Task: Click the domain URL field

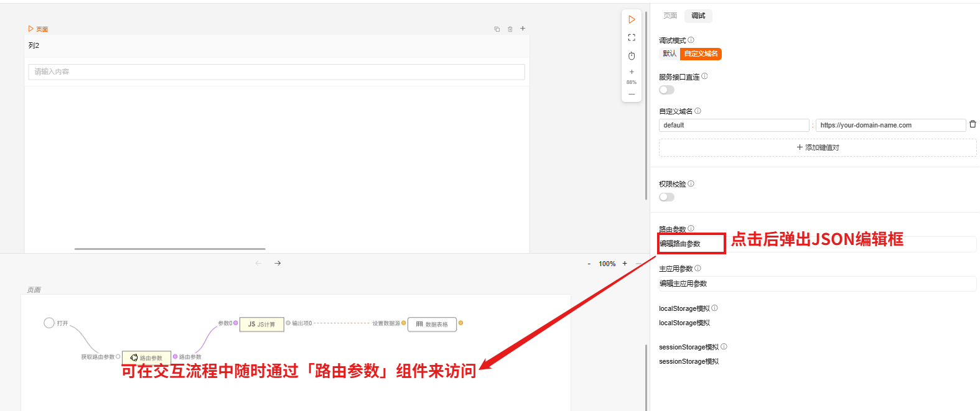Action: [891, 125]
